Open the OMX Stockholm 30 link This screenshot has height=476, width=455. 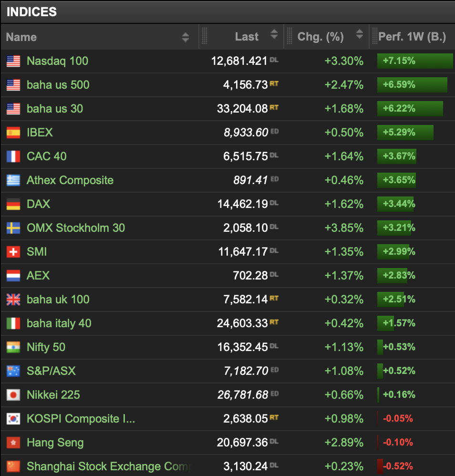[76, 228]
